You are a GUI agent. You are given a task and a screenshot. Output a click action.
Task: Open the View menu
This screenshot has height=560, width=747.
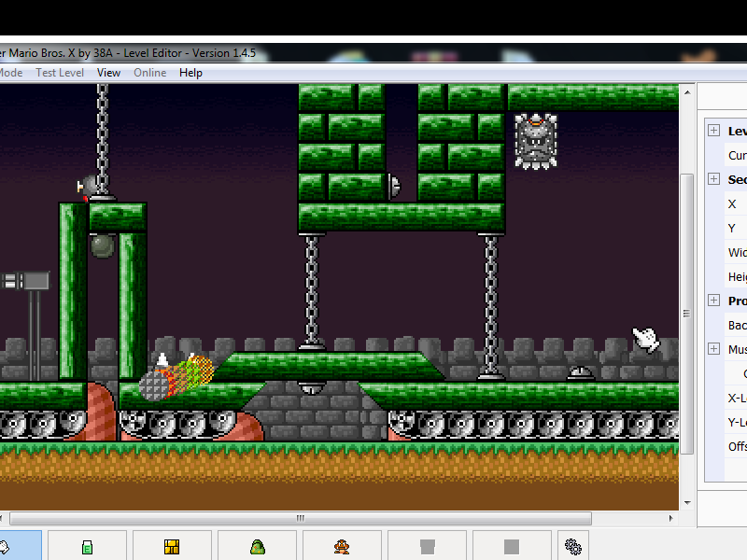pos(108,73)
